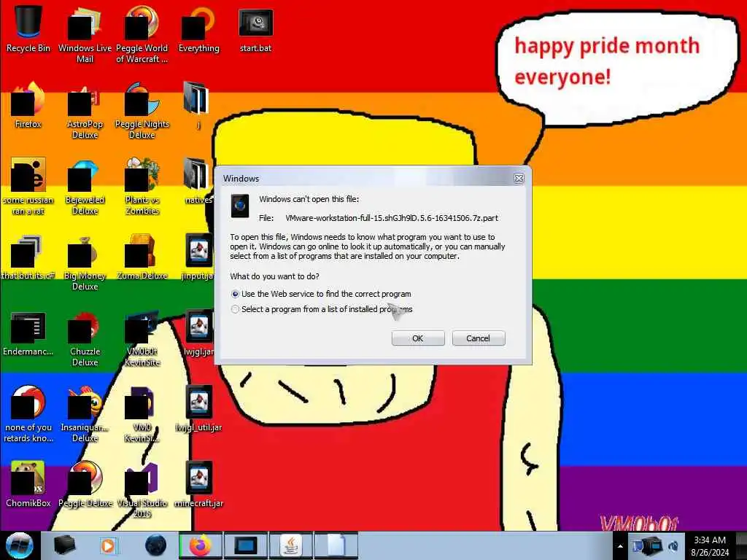This screenshot has width=747, height=560.
Task: Switch to the blue screen window taskbar item
Action: pos(245,545)
